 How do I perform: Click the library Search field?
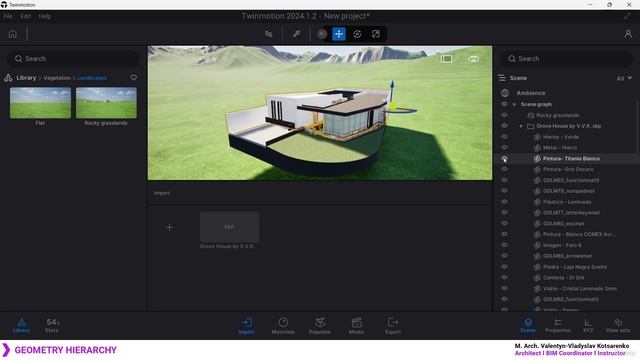tap(73, 59)
